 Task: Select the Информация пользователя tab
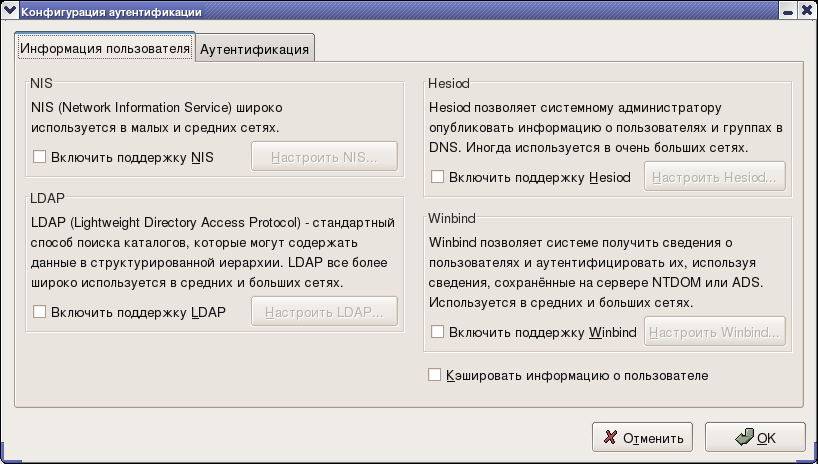click(105, 48)
